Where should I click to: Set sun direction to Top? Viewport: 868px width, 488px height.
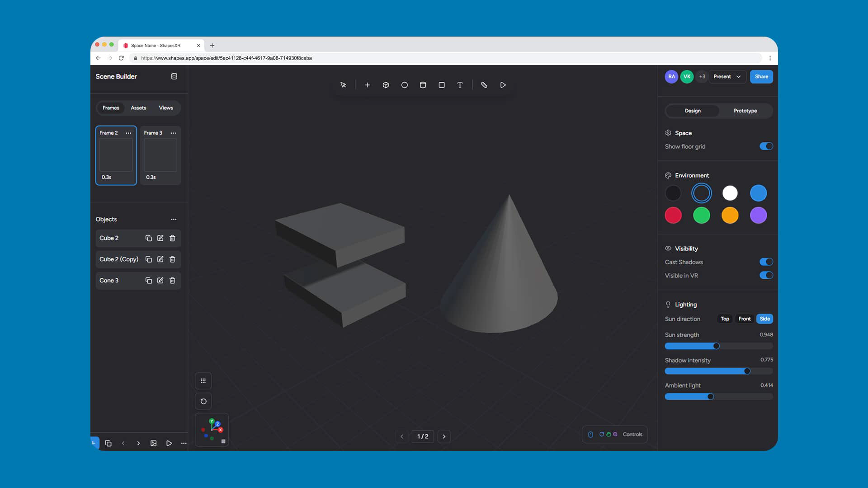coord(725,319)
